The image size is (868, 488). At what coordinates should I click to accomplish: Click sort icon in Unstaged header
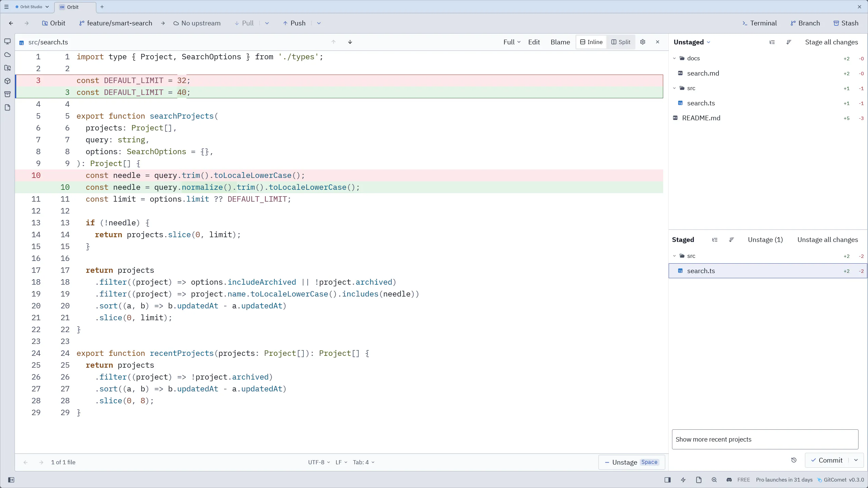coord(789,42)
